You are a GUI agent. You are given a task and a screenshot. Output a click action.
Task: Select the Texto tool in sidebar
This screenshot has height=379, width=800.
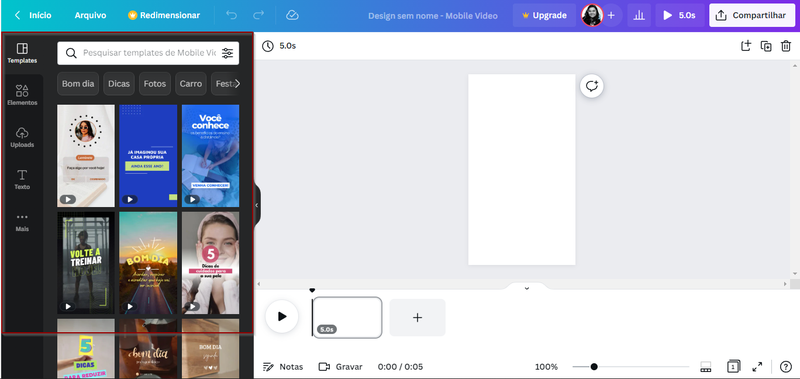click(x=22, y=180)
